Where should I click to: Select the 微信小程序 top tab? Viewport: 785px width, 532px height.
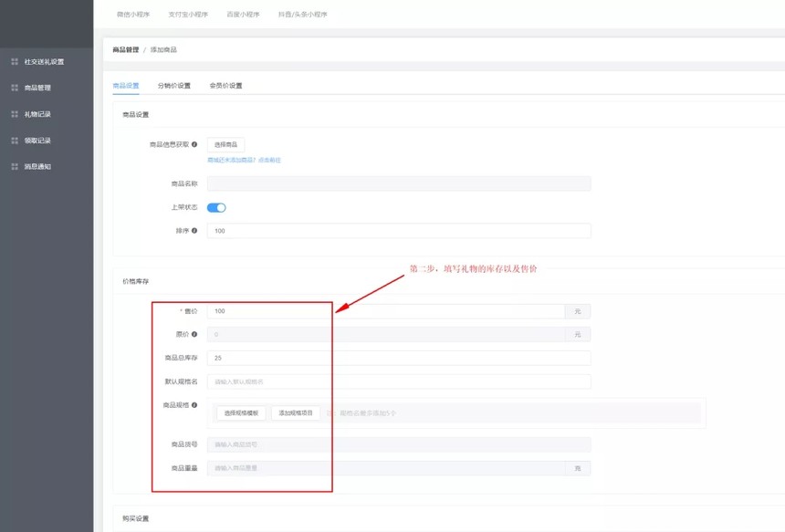(x=133, y=15)
